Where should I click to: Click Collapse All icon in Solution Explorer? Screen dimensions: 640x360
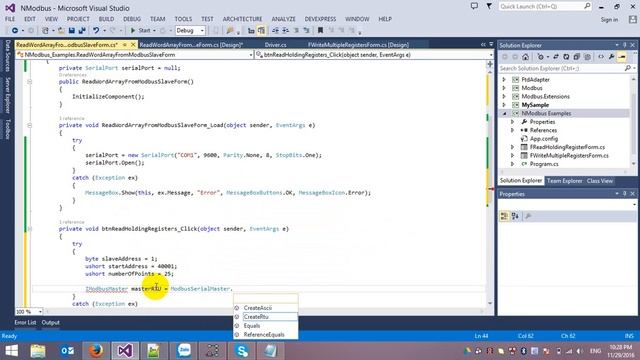click(576, 57)
